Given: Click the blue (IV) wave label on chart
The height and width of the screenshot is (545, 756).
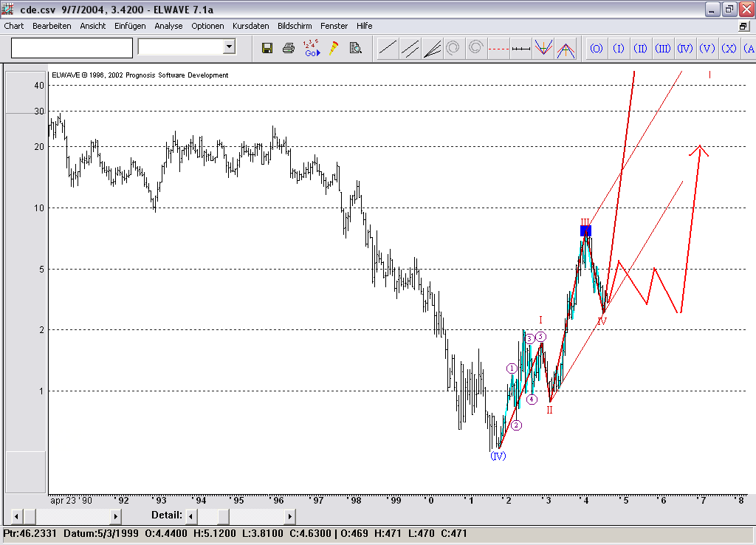Looking at the screenshot, I should (498, 456).
